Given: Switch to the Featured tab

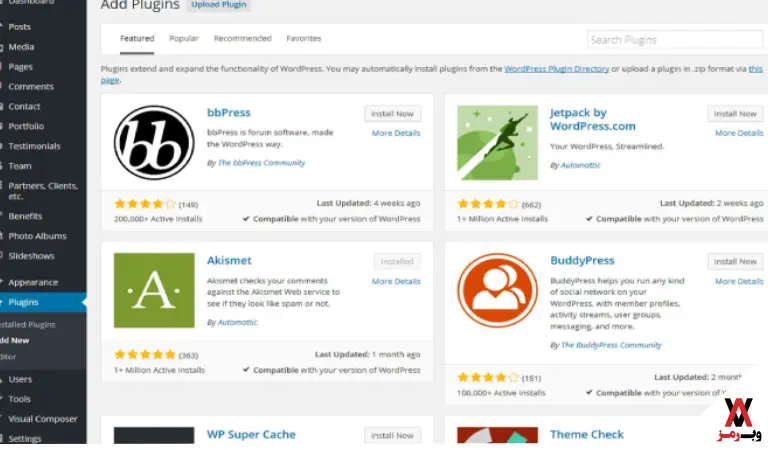Looking at the screenshot, I should click(137, 38).
